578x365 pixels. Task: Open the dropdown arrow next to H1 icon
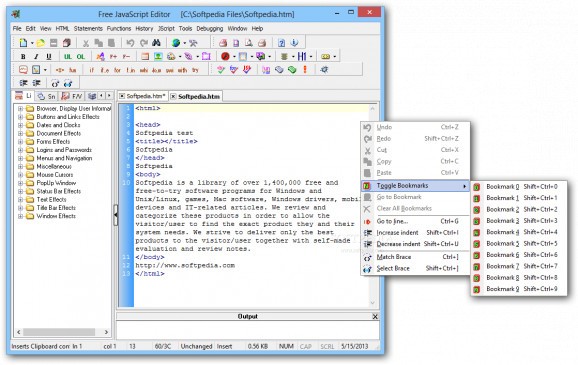point(311,57)
